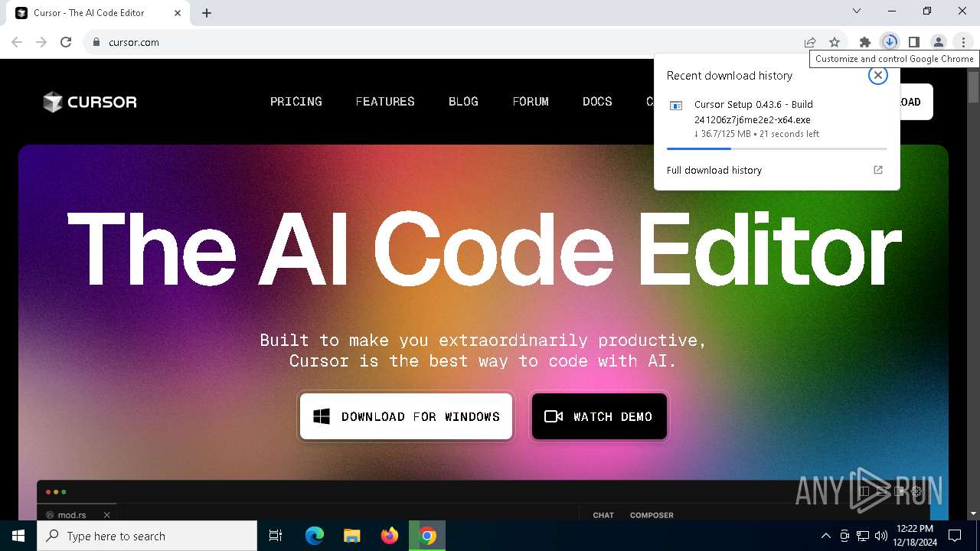Screen dimensions: 980x551
Task: Open File Explorer from the taskbar
Action: (x=352, y=536)
